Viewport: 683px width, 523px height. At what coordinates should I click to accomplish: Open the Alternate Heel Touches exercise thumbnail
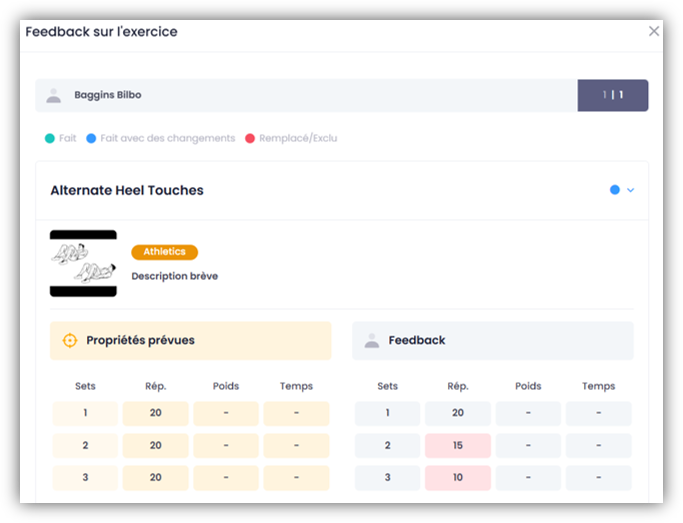click(x=83, y=264)
